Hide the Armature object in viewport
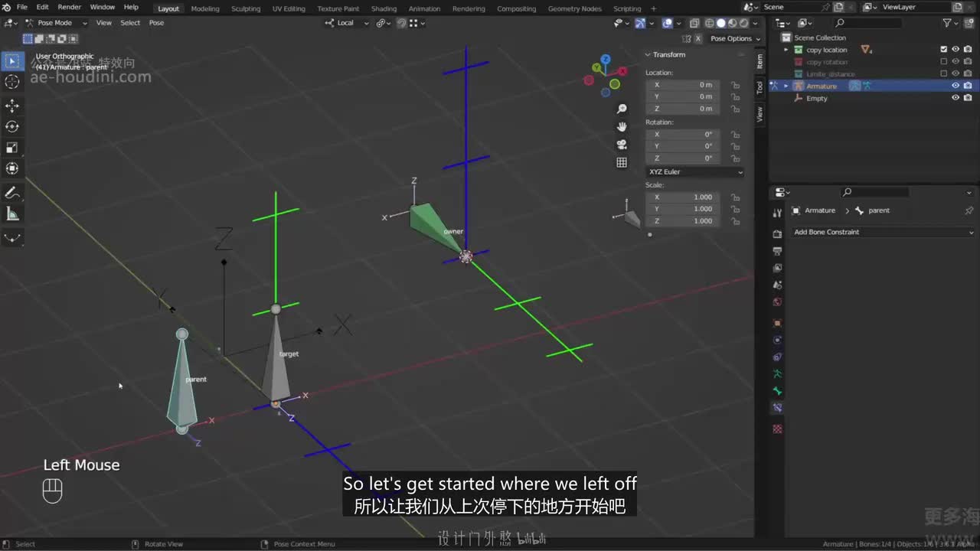Viewport: 980px width, 551px height. click(955, 86)
